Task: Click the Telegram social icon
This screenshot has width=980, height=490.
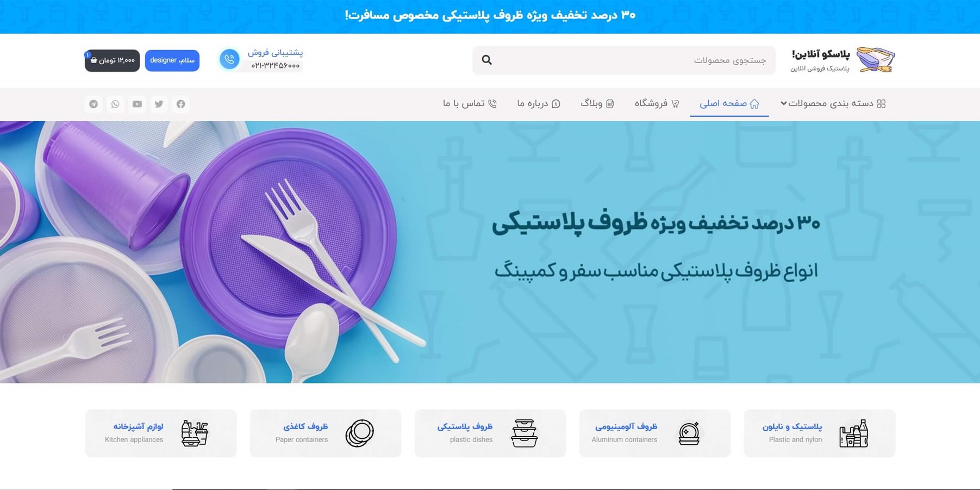Action: pyautogui.click(x=93, y=104)
